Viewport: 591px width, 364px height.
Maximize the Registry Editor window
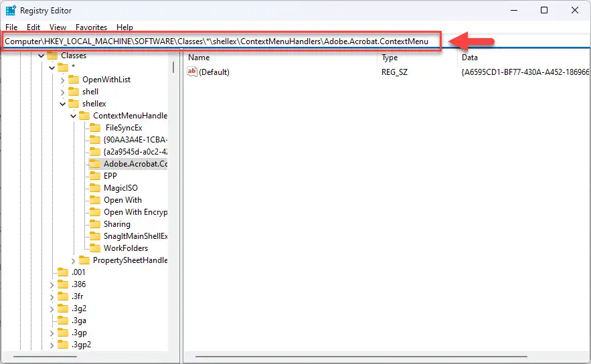[x=544, y=10]
